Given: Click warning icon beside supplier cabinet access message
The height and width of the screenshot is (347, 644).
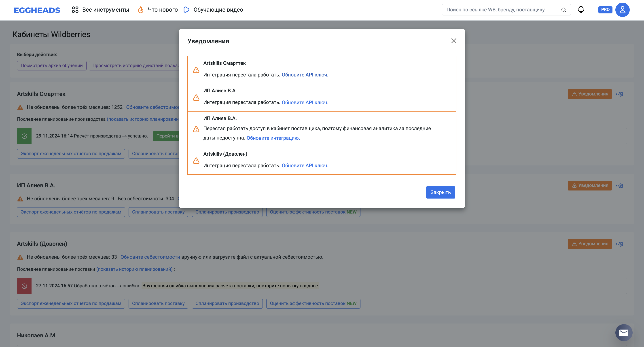Looking at the screenshot, I should (196, 129).
